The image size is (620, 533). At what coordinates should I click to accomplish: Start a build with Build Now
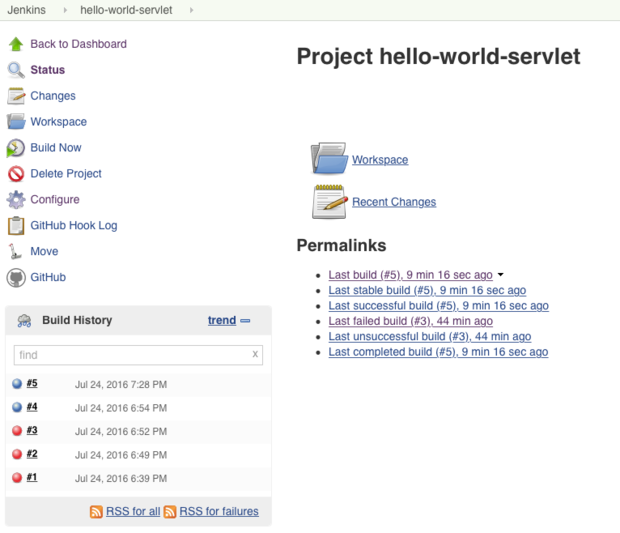[x=56, y=148]
